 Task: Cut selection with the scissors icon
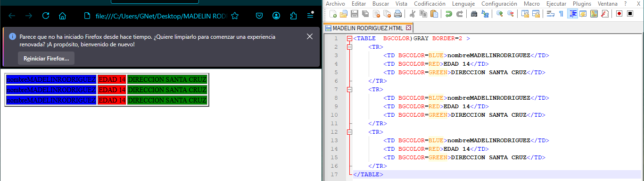(412, 14)
